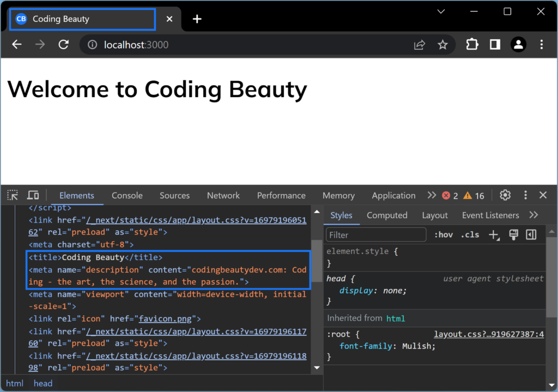This screenshot has width=558, height=392.
Task: Click the red error count badge
Action: (450, 196)
